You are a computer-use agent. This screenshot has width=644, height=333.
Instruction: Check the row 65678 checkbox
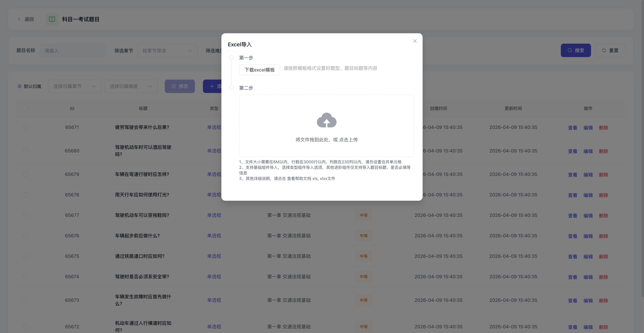[25, 195]
